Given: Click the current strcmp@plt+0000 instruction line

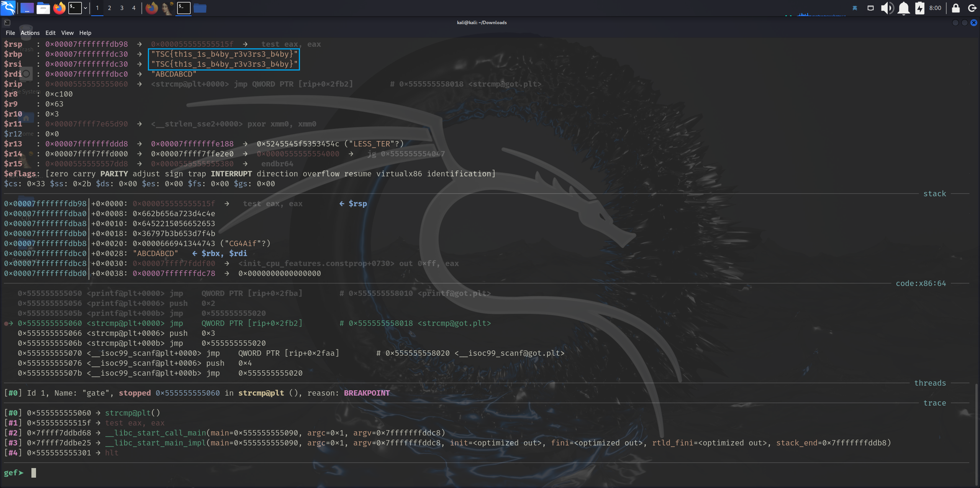Looking at the screenshot, I should click(x=254, y=323).
